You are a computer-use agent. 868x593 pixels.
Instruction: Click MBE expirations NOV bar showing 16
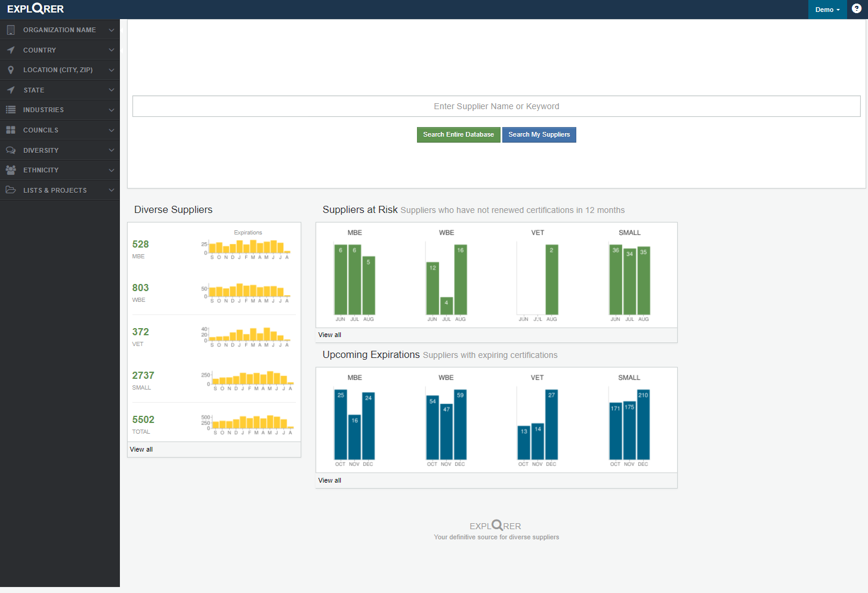354,437
